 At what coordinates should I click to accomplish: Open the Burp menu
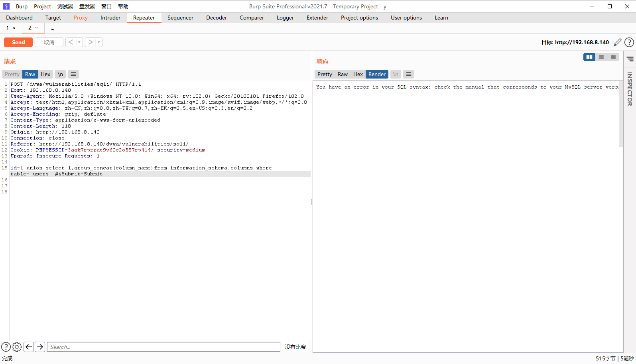click(22, 6)
